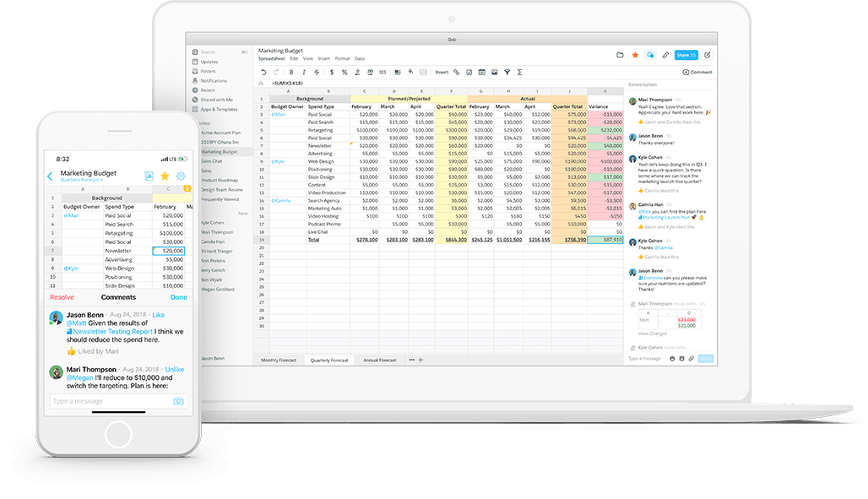Image resolution: width=868 pixels, height=499 pixels.
Task: Open the Format menu
Action: click(x=342, y=59)
